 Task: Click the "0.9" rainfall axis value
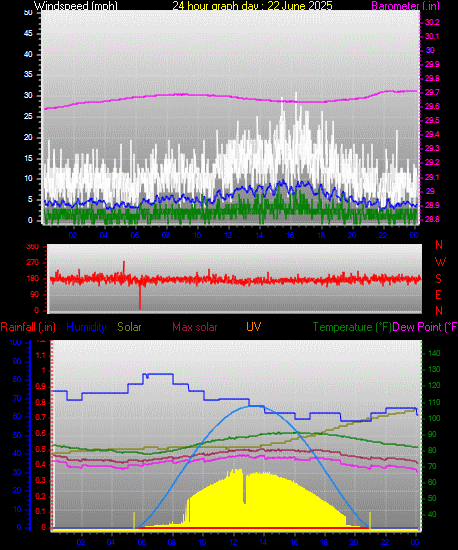[x=40, y=387]
